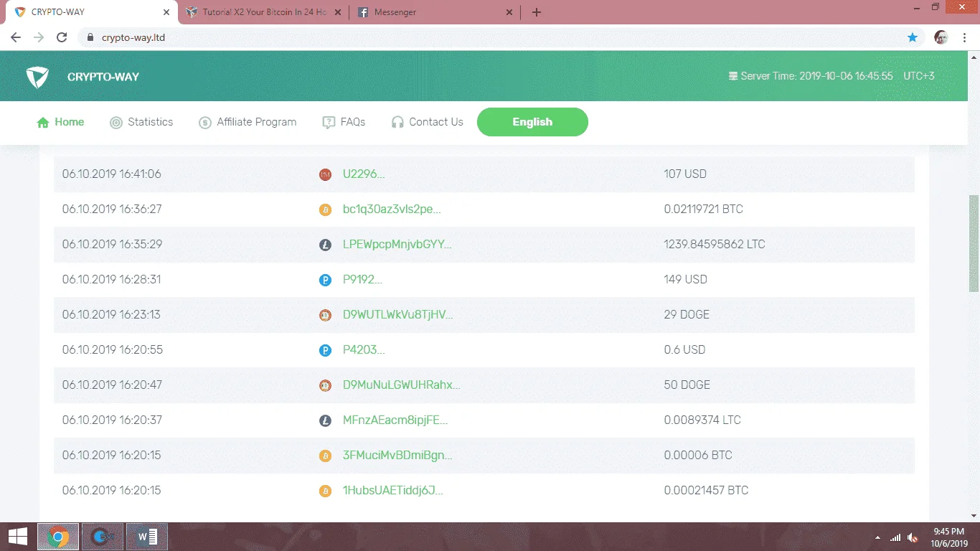Open the FAQs page
This screenshot has height=551, width=980.
click(344, 122)
